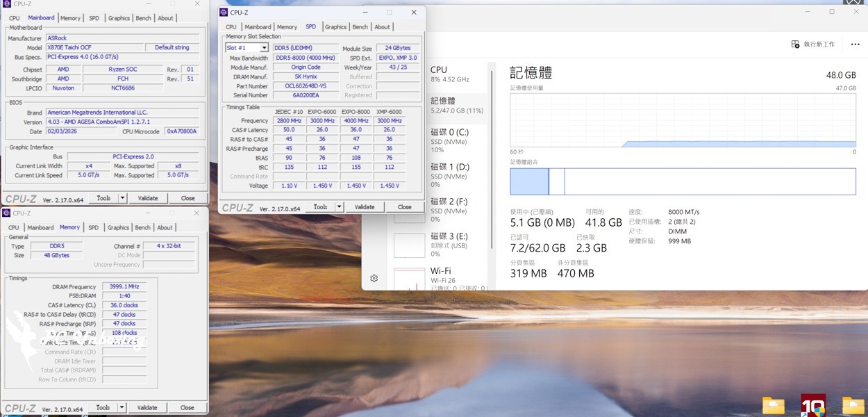Open the Task Manager settings gear
Screen dimensions: 868x417
pos(374,278)
